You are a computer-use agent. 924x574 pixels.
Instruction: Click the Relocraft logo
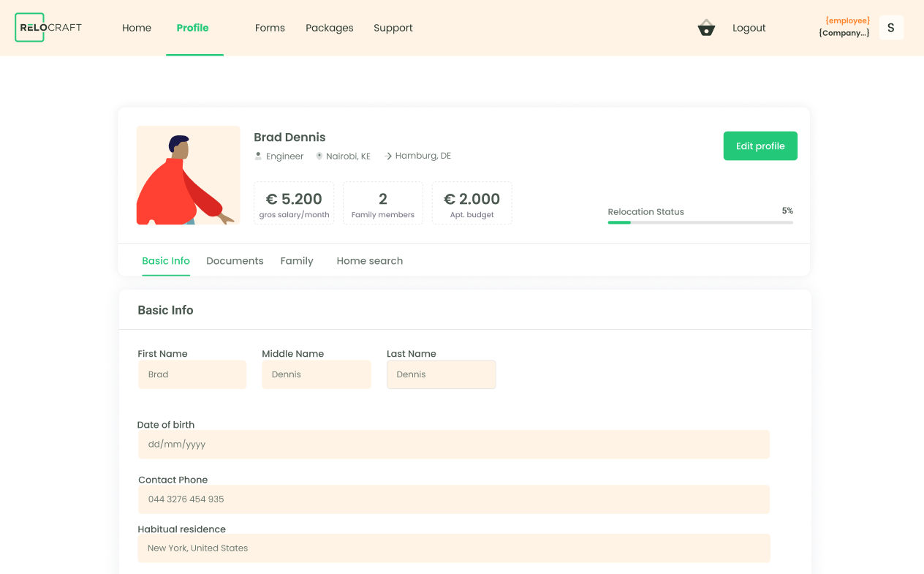coord(48,27)
